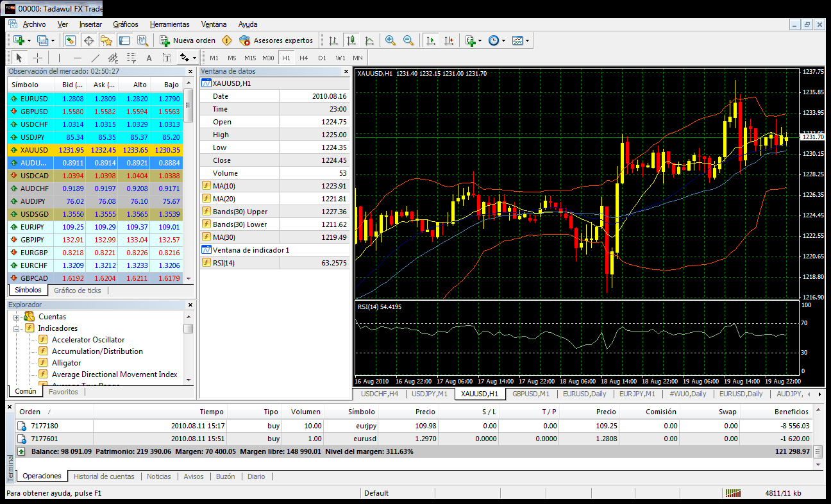Open the add indicators icon
This screenshot has width=831, height=504.
tap(470, 40)
